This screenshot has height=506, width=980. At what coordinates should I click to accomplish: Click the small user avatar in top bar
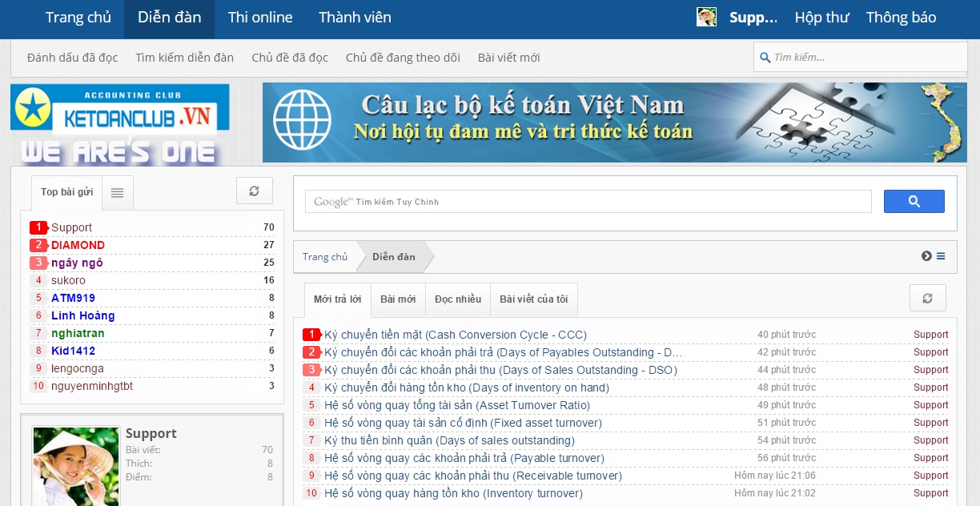pyautogui.click(x=706, y=18)
